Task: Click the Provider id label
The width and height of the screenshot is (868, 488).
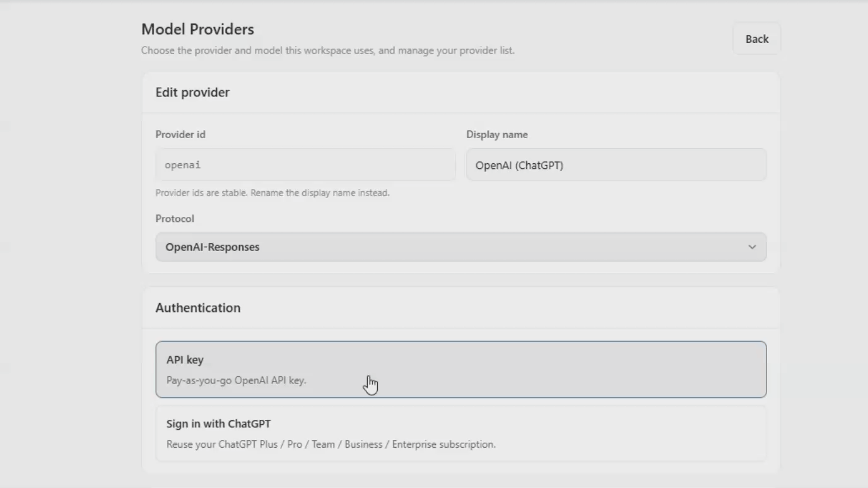Action: 180,134
